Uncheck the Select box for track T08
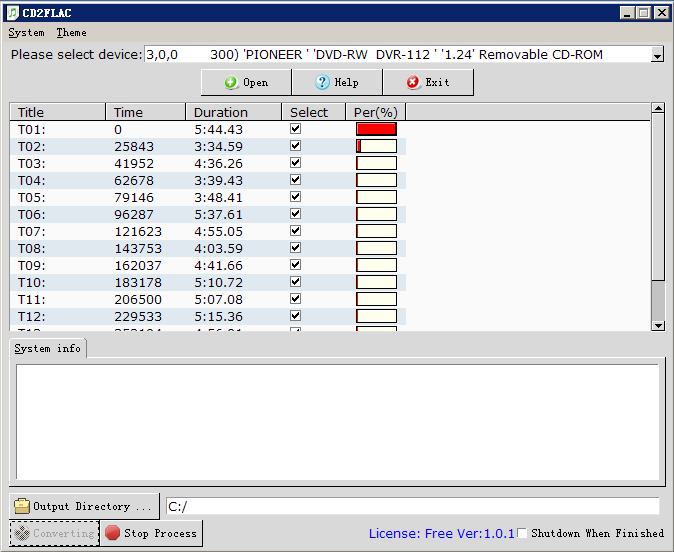The width and height of the screenshot is (674, 552). 295,248
